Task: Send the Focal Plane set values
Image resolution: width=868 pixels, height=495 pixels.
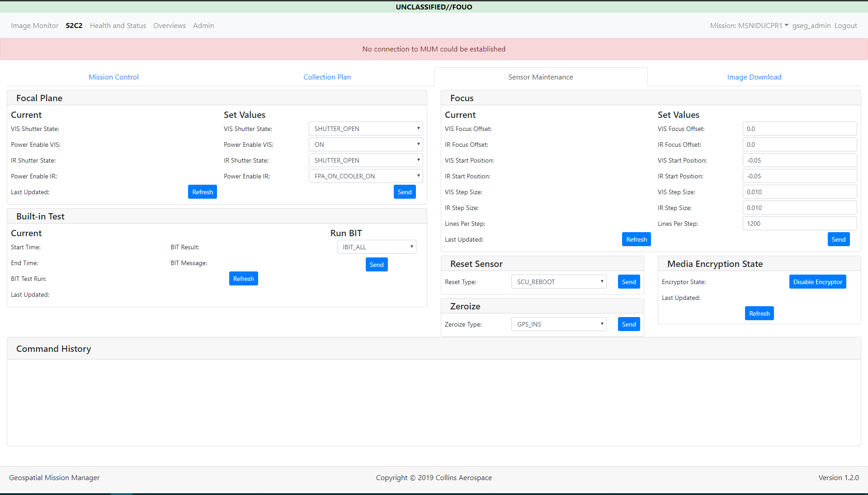Action: coord(405,192)
